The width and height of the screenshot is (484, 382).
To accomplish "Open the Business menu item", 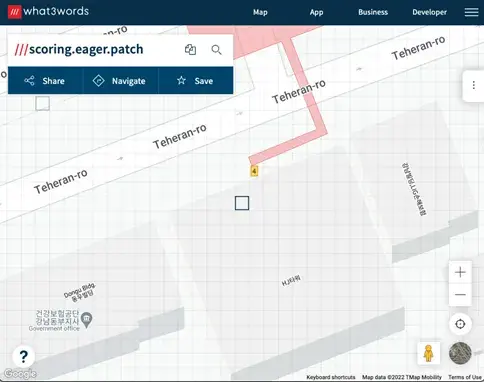I will pos(373,12).
